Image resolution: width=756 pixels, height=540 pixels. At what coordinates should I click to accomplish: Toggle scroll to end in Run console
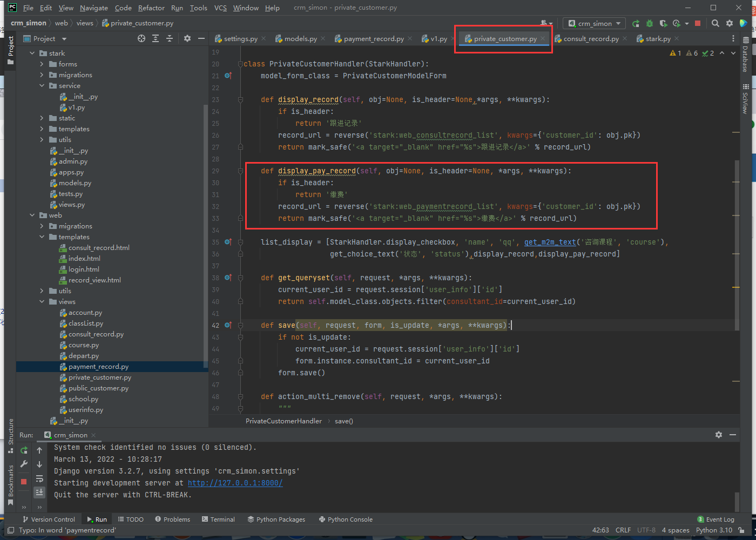39,492
